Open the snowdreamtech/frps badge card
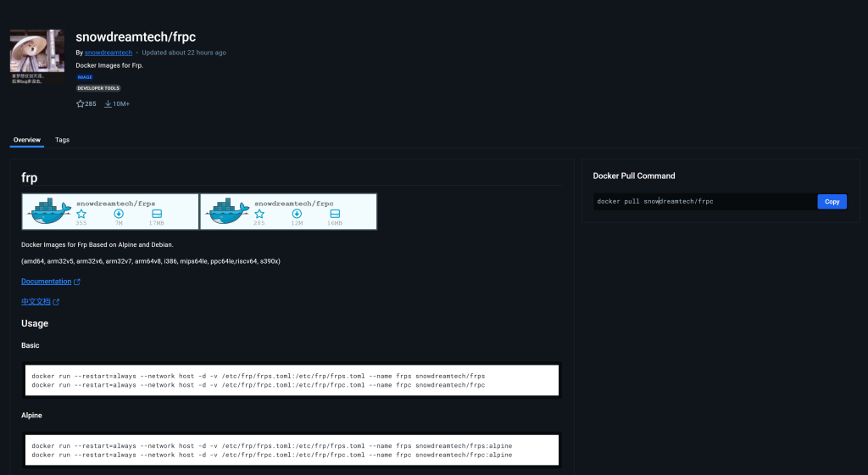 tap(110, 211)
